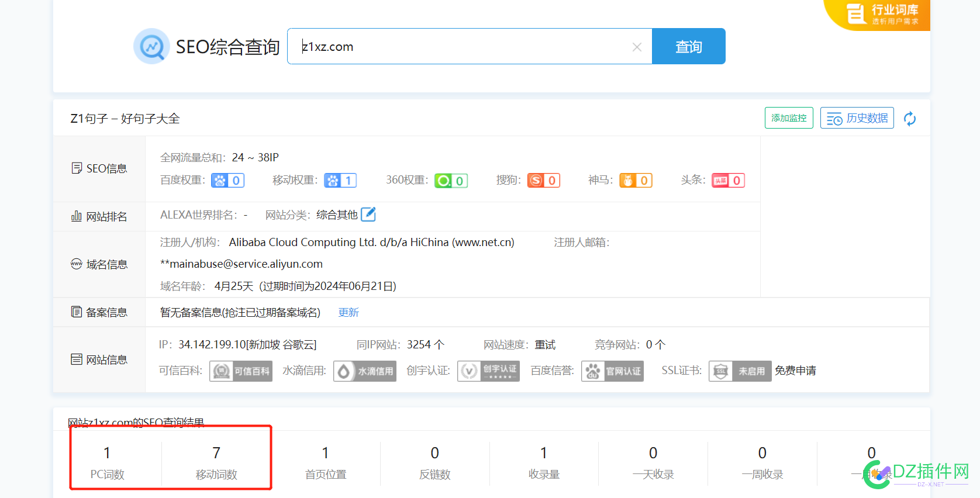Click the 24 ~ 38IP traffic value
Viewport: 980px width, 498px height.
pos(256,157)
